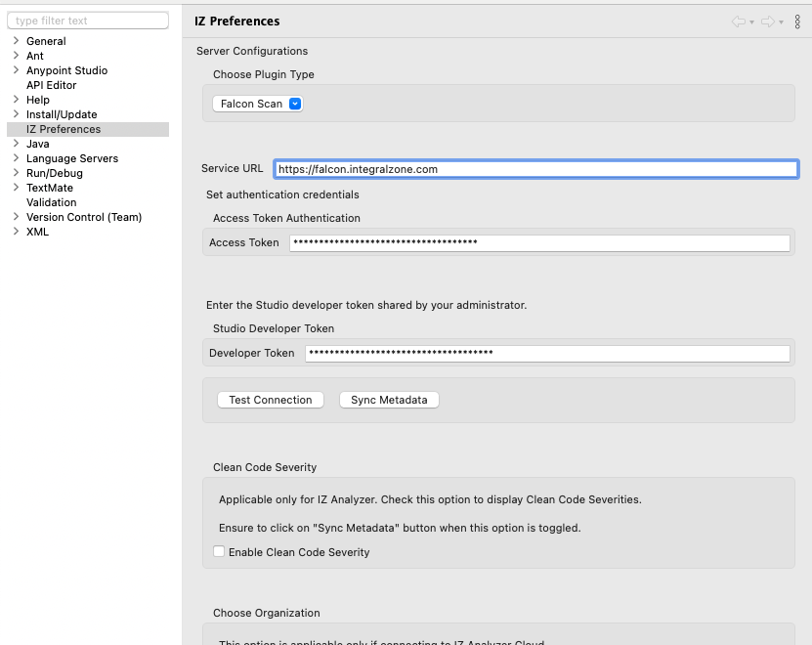Open the API Editor preferences page
Screen dimensions: 812x645
51,85
